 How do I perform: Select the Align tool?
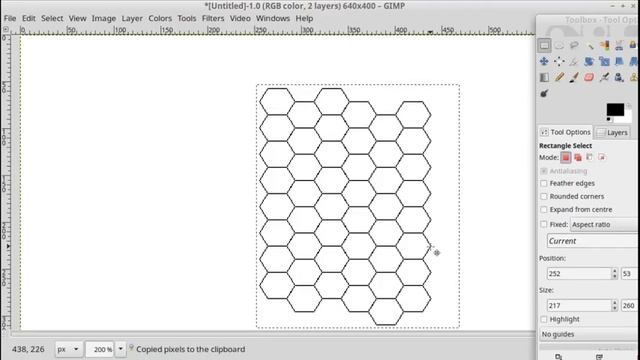coord(559,61)
